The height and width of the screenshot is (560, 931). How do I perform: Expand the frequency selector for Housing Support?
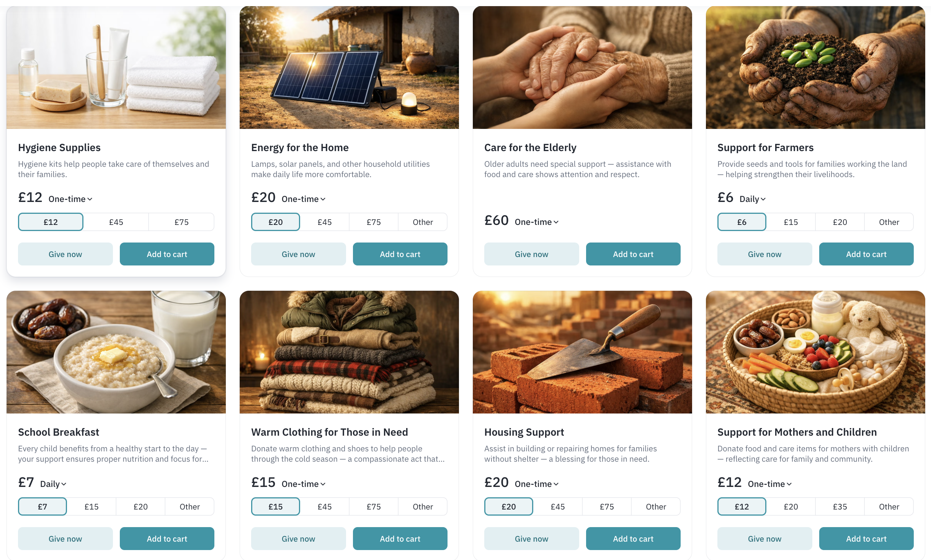tap(537, 483)
